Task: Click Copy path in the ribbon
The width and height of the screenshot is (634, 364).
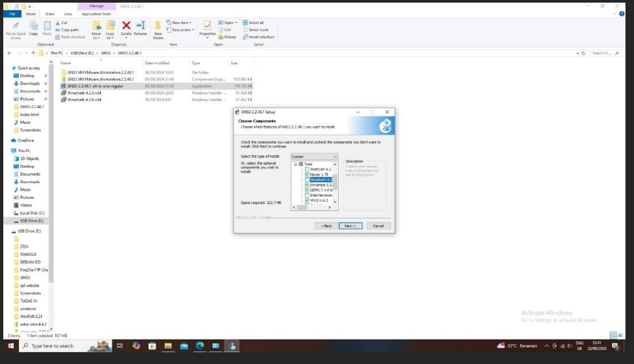Action: (67, 30)
